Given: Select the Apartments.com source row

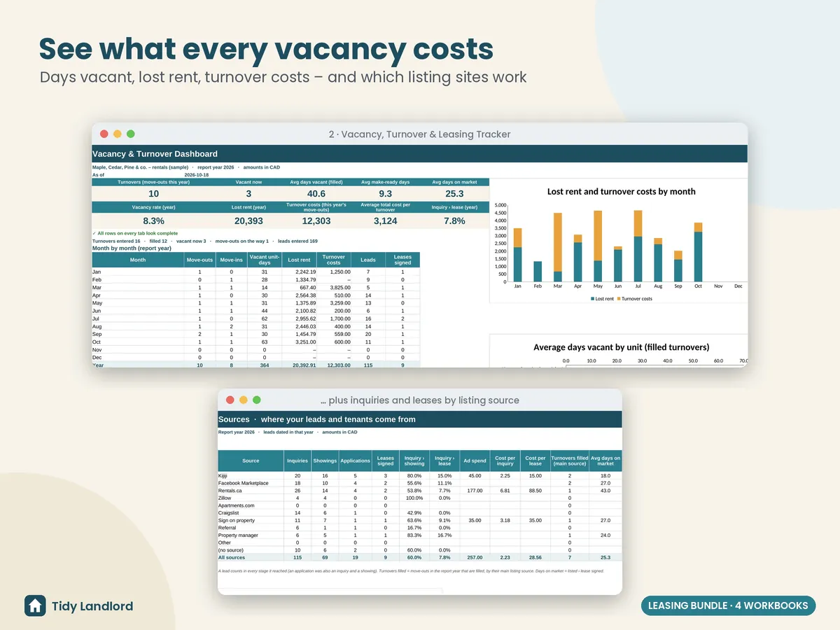Looking at the screenshot, I should [x=419, y=505].
